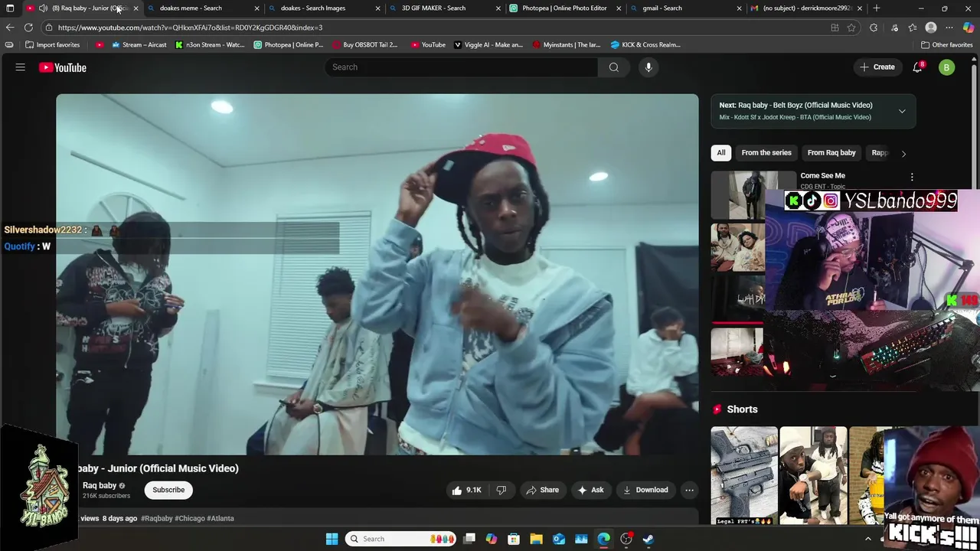Open Windows Start menu

point(332,539)
